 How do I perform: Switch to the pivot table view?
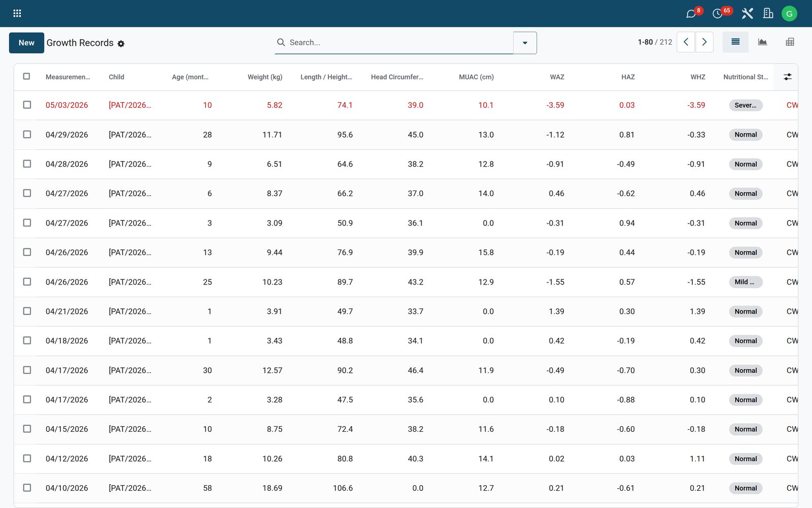click(790, 42)
